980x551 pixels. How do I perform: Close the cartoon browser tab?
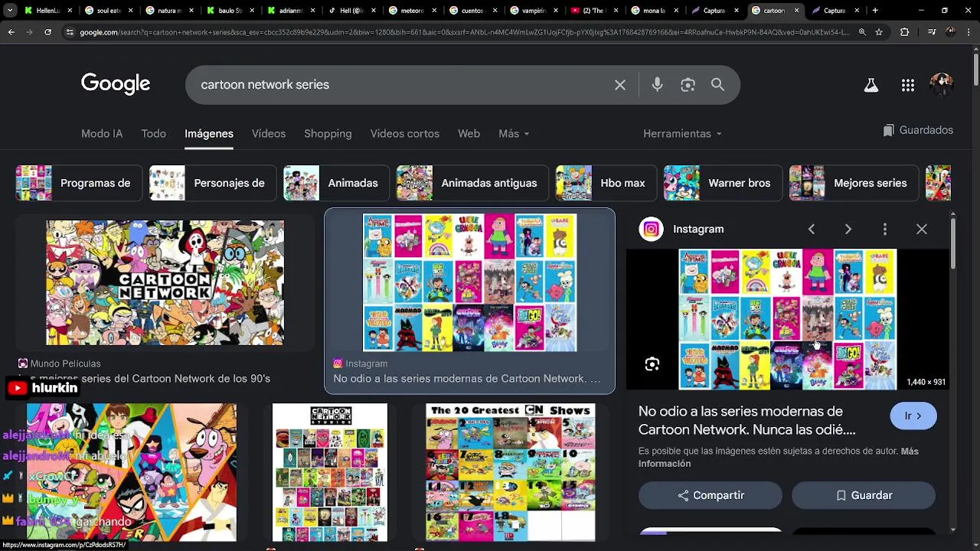point(796,11)
